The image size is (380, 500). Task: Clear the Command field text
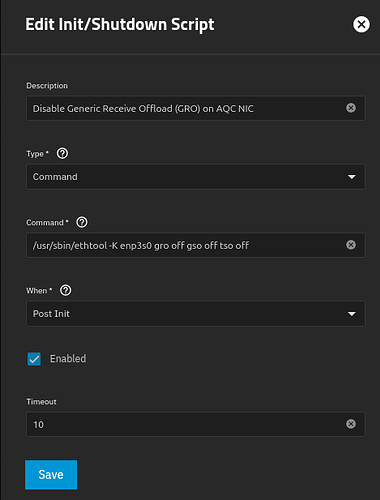351,245
